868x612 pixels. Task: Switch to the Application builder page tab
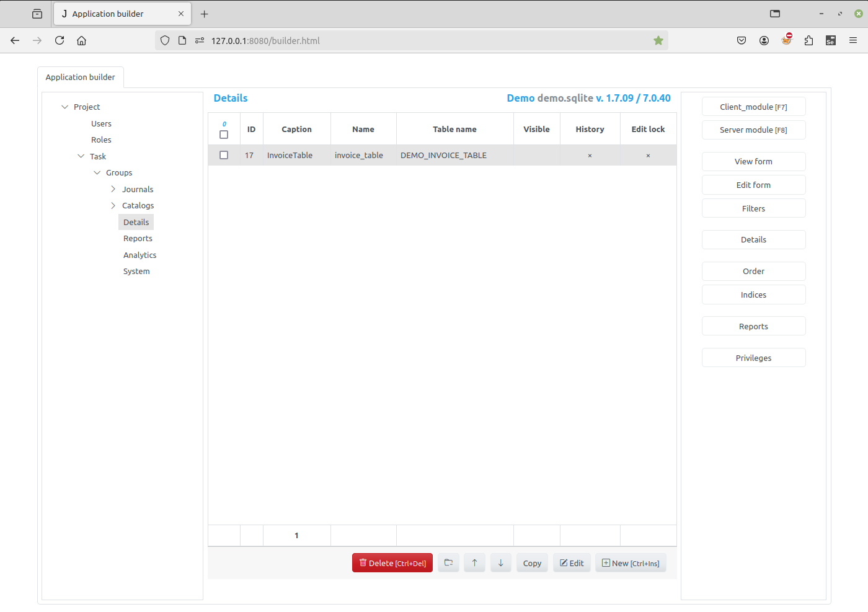click(x=81, y=77)
